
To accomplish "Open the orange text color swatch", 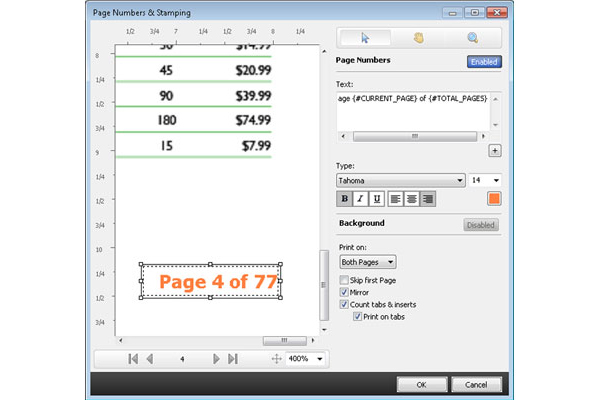I will 494,199.
